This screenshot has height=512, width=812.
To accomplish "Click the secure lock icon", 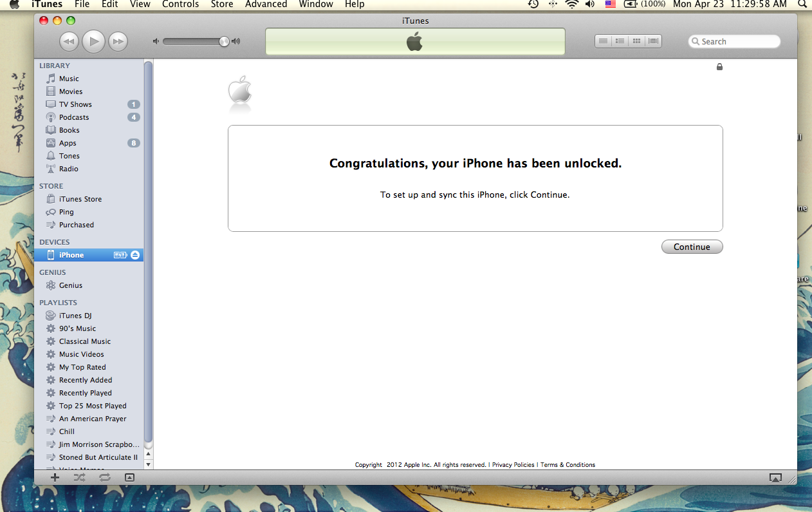I will pos(719,66).
